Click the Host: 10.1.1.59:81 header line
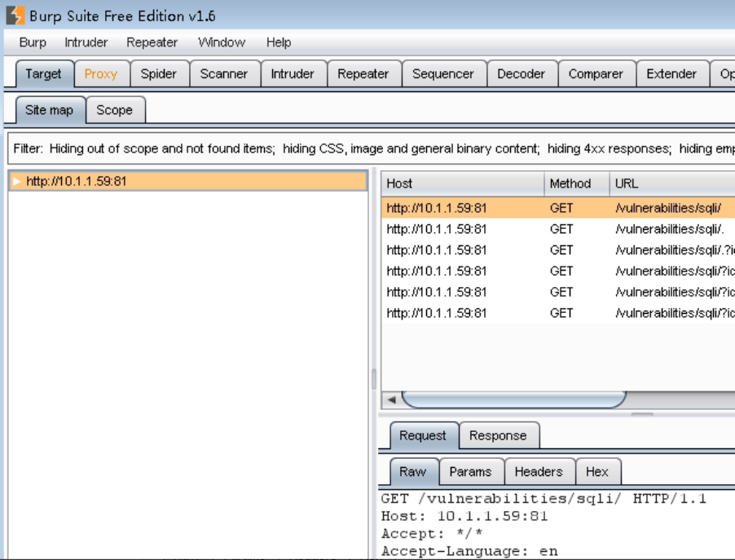Viewport: 735px width, 560px height. coord(464,516)
